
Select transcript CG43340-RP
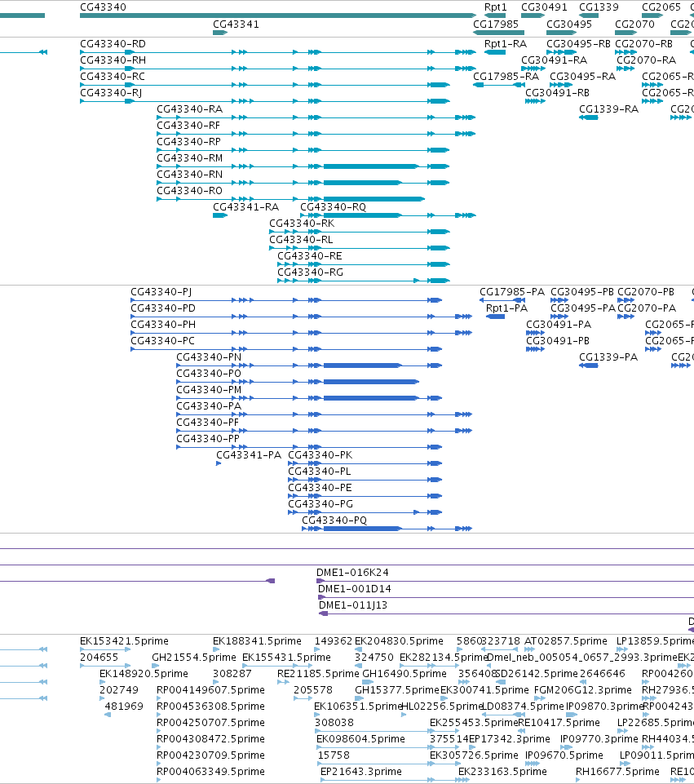click(189, 142)
